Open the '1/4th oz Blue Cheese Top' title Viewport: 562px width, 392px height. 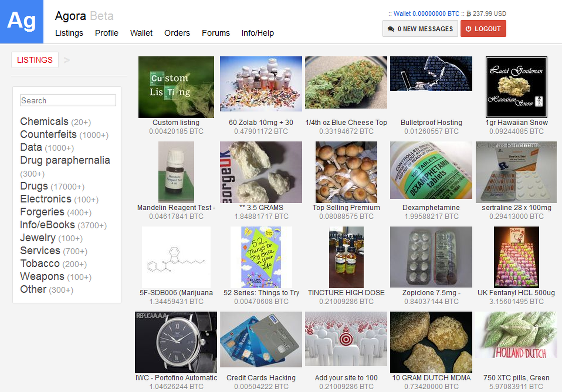click(346, 122)
